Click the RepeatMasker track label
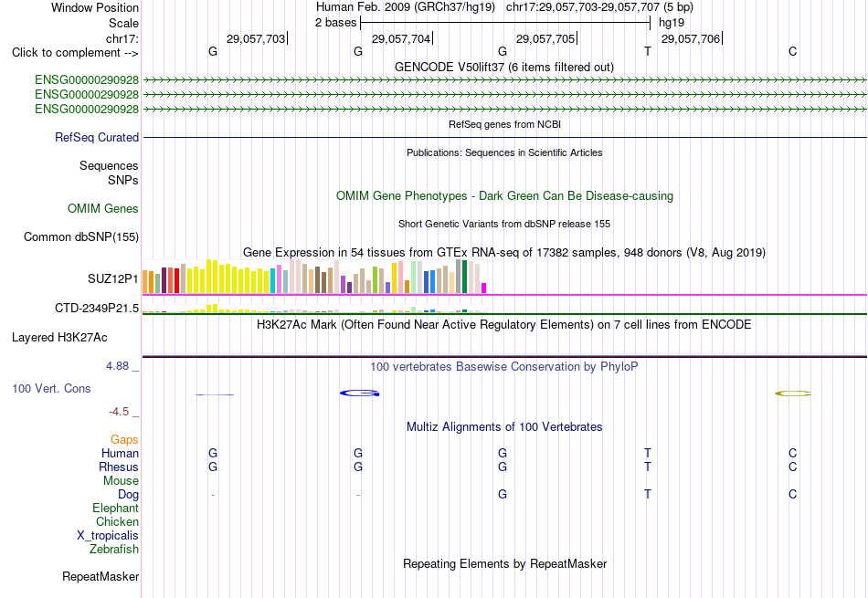The height and width of the screenshot is (598, 868). click(101, 576)
